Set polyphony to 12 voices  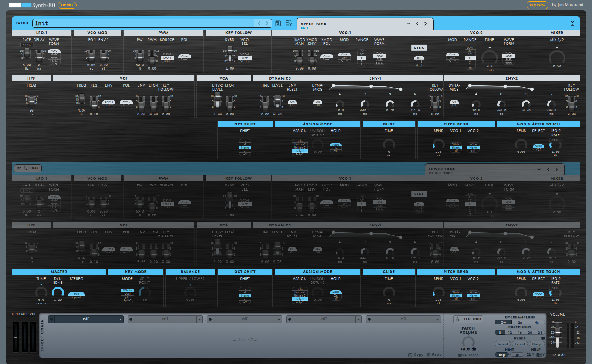(x=510, y=333)
